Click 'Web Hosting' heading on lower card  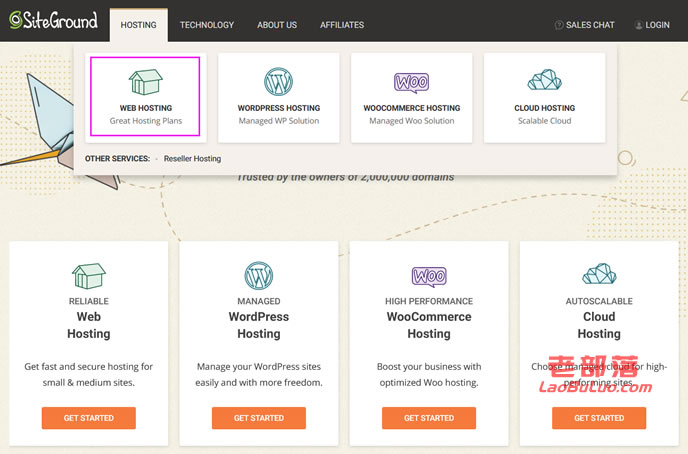pyautogui.click(x=89, y=325)
